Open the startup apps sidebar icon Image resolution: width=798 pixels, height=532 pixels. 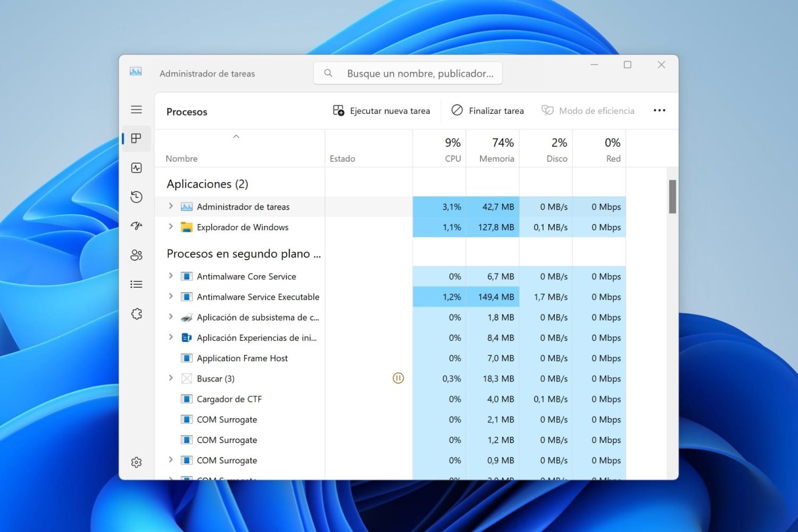pos(136,226)
